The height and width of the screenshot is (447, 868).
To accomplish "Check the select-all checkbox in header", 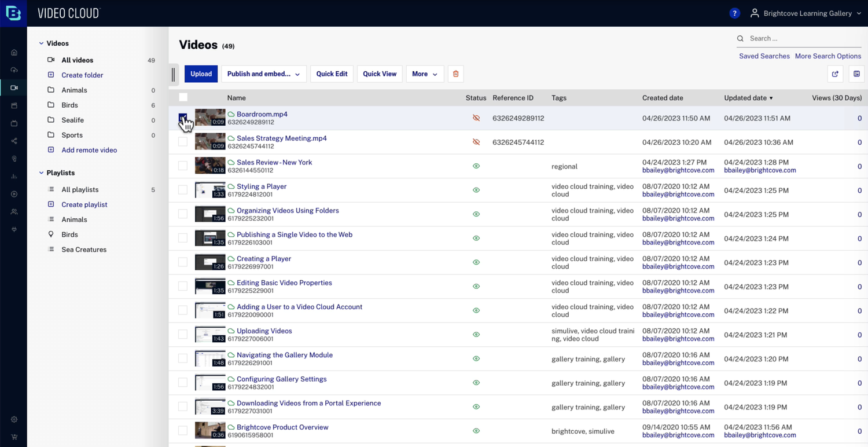I will 183,98.
